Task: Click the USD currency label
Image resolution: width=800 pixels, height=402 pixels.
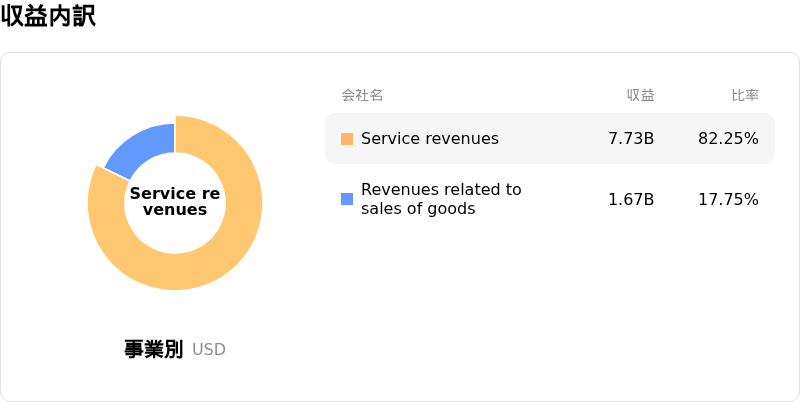Action: pos(209,350)
